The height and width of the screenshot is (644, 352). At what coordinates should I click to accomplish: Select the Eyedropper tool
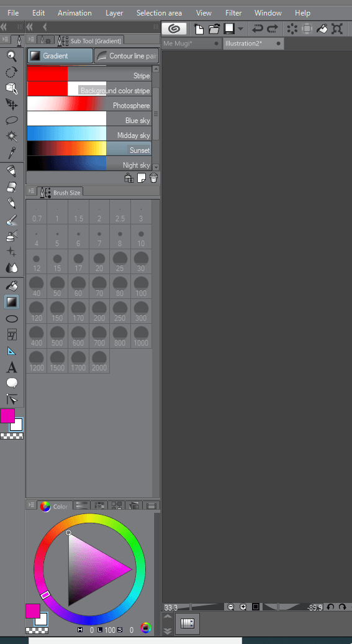12,152
